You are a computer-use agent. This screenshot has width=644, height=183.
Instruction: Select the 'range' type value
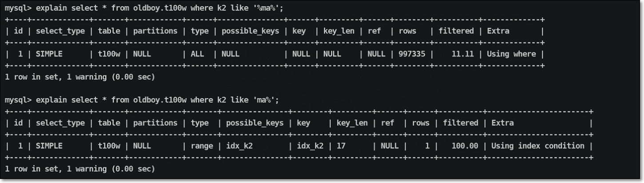202,146
